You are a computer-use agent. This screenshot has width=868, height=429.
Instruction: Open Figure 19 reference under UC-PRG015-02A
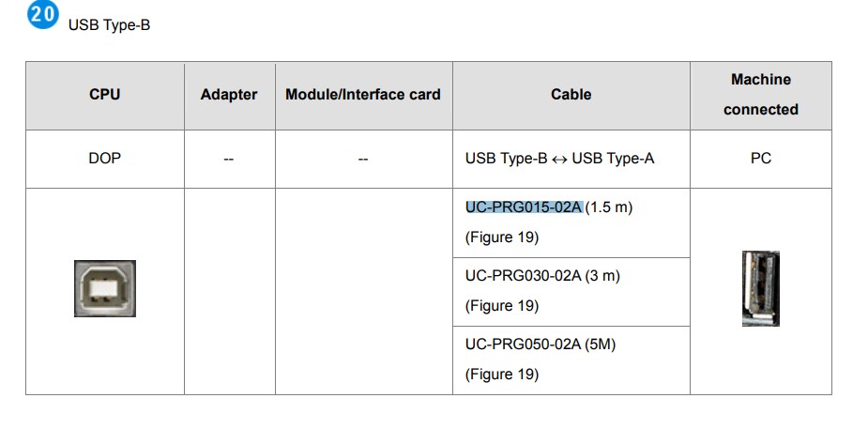pos(502,237)
